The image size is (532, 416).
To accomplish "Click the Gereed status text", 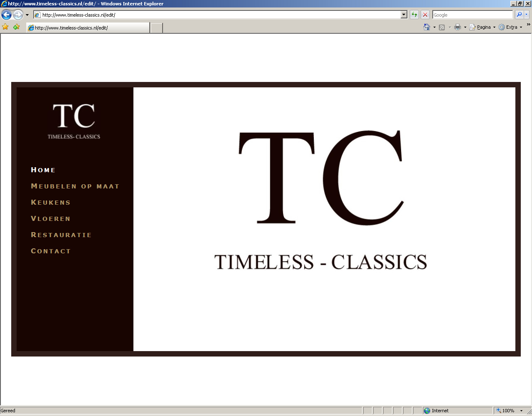I will point(8,411).
